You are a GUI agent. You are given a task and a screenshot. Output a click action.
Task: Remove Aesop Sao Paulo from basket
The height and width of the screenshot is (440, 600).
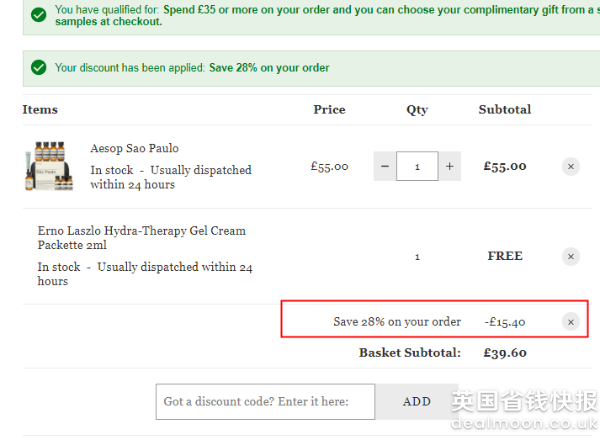[x=571, y=166]
